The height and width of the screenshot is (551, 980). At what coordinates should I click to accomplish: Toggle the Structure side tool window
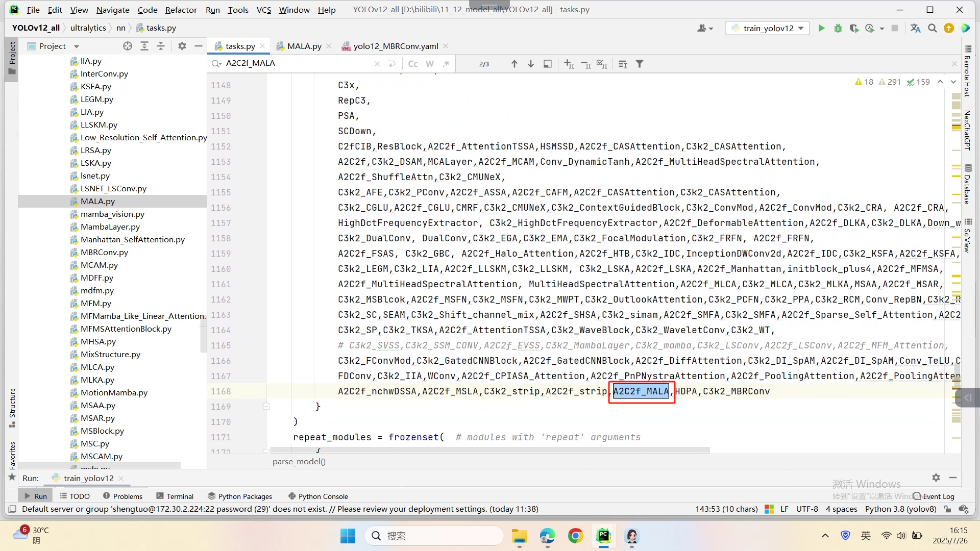click(x=12, y=408)
